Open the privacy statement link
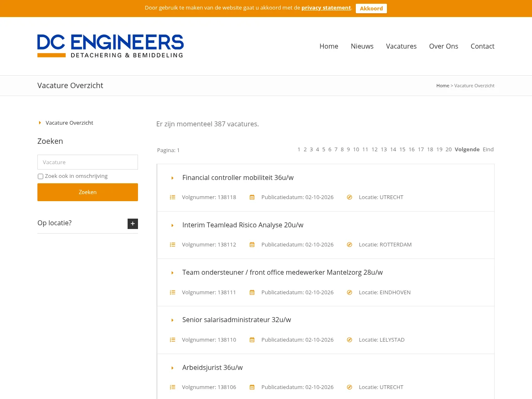The image size is (532, 399). click(326, 8)
